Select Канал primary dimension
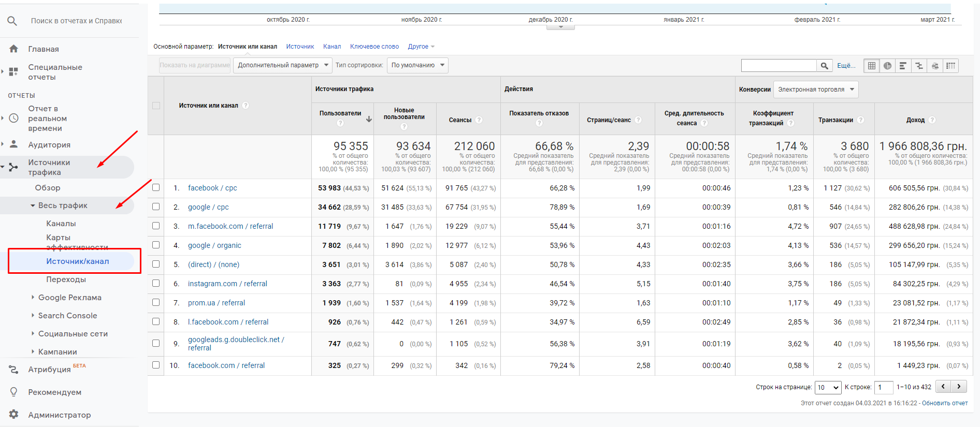This screenshot has width=980, height=427. click(332, 47)
